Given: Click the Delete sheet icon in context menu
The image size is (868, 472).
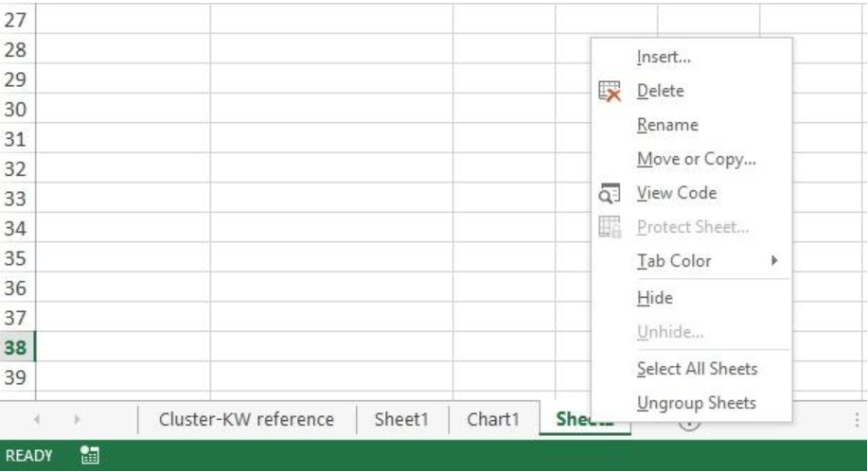Looking at the screenshot, I should [x=610, y=92].
